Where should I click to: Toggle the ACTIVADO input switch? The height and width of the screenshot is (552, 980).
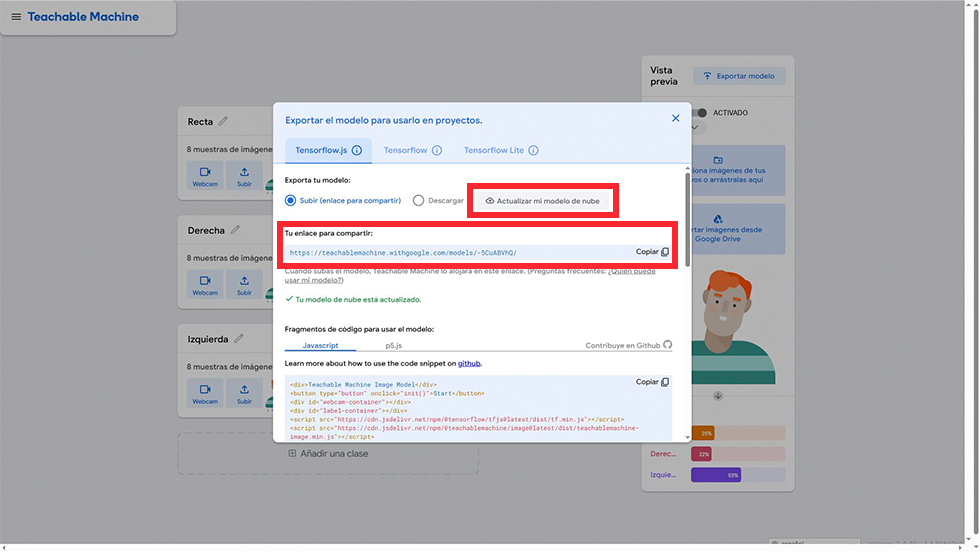(701, 113)
